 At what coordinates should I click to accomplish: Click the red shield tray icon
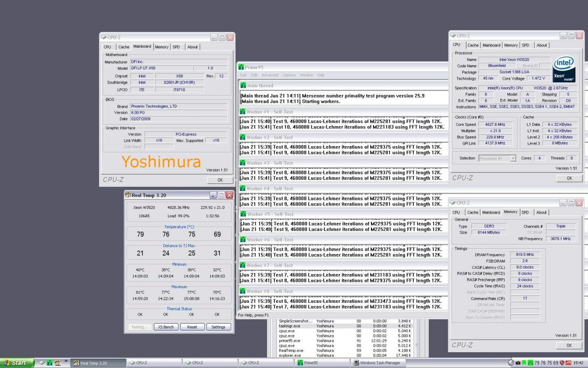click(562, 363)
